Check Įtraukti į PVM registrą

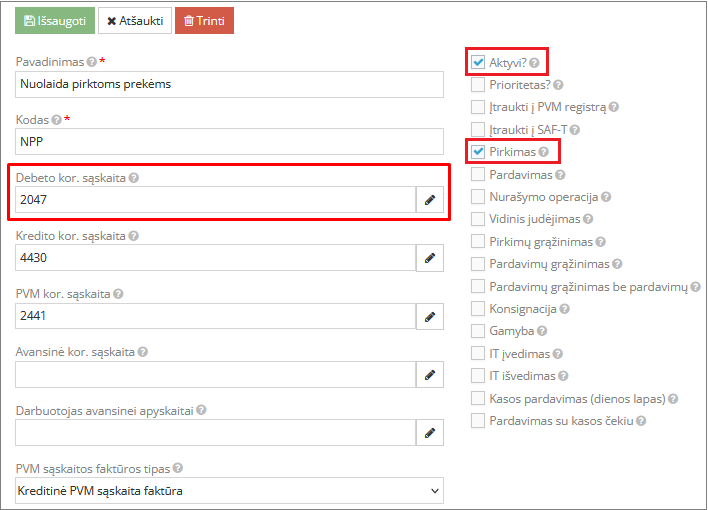478,107
